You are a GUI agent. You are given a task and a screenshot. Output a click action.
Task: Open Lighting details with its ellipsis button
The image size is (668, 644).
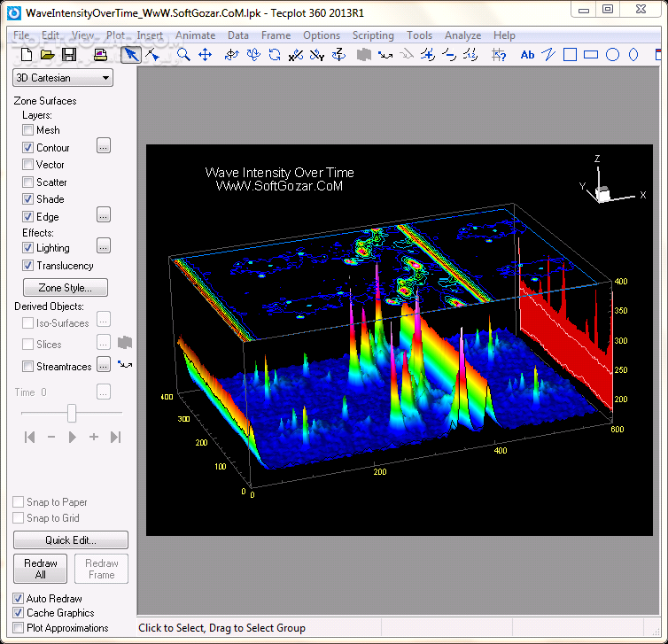click(104, 245)
